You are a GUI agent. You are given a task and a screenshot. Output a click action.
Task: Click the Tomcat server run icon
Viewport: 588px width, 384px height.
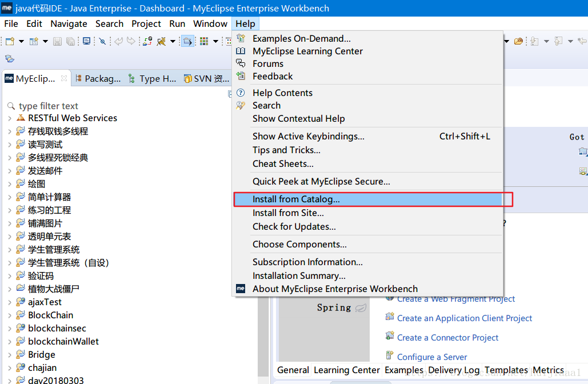click(161, 41)
